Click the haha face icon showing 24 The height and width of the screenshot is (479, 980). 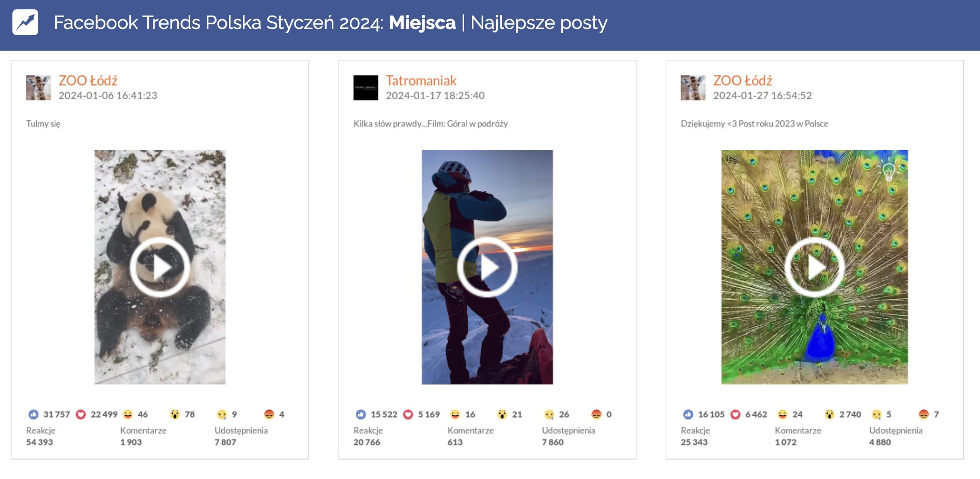[x=783, y=414]
